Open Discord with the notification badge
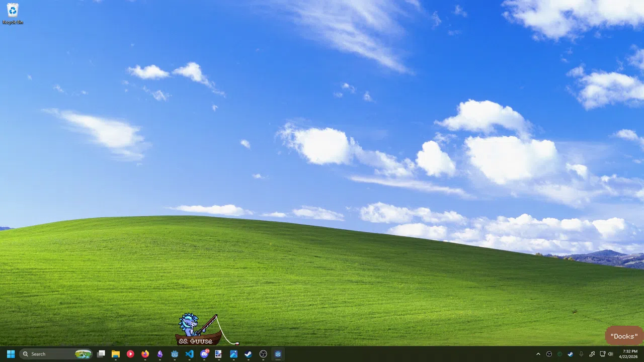This screenshot has height=362, width=644. (x=204, y=354)
